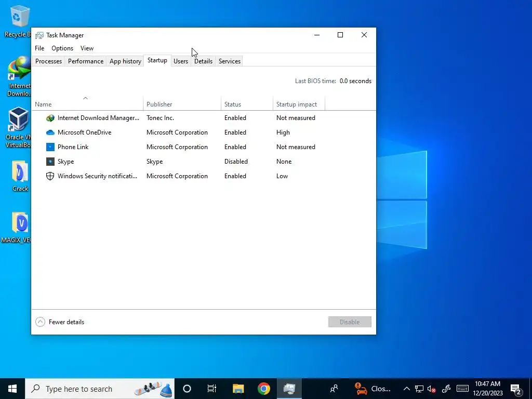Close the Task Manager window

click(x=364, y=35)
